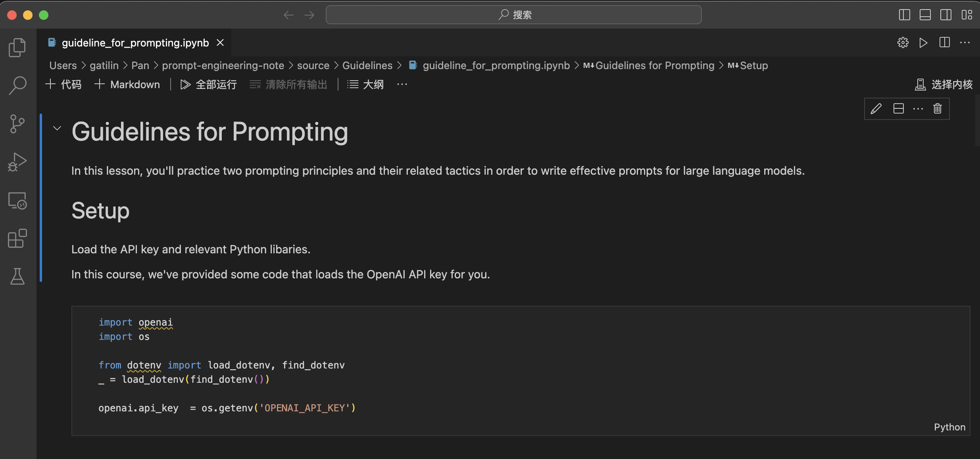This screenshot has height=459, width=980.
Task: Click the run triangle icon in editor title bar
Action: coord(923,42)
